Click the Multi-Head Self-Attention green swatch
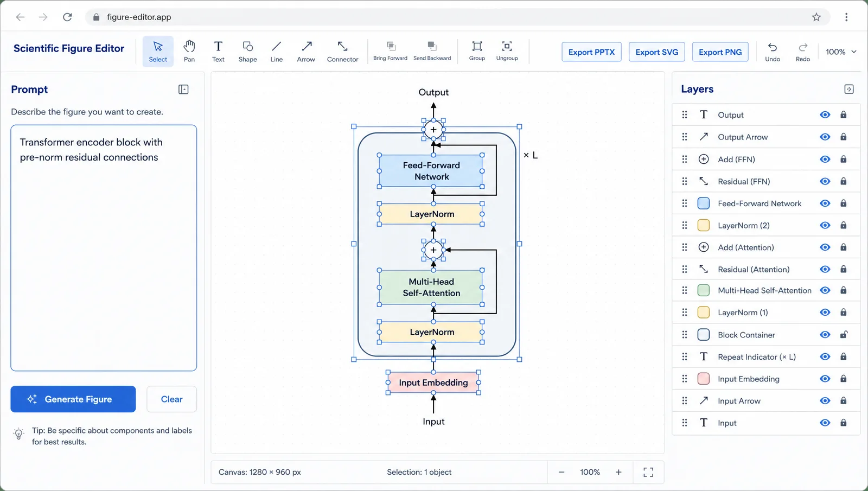This screenshot has height=491, width=868. (704, 290)
